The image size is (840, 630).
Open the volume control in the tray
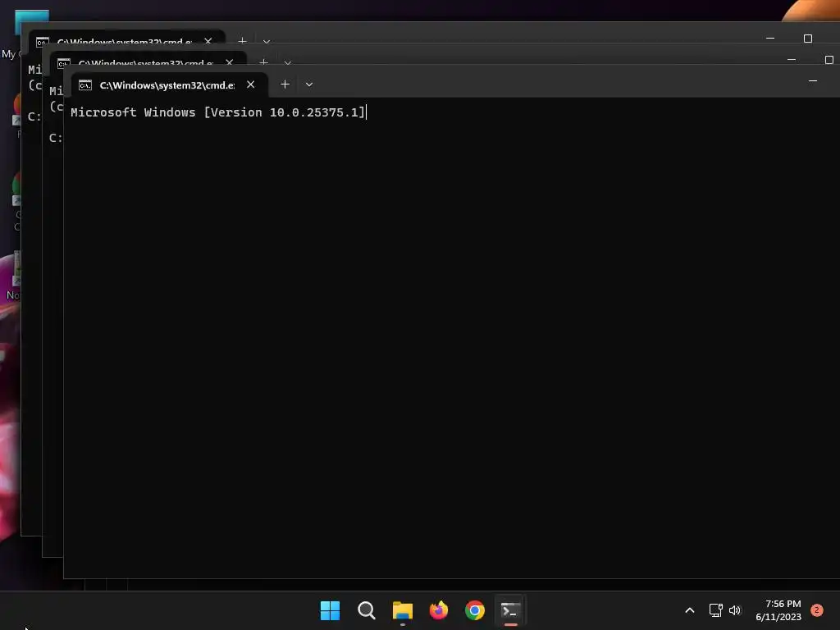click(735, 610)
